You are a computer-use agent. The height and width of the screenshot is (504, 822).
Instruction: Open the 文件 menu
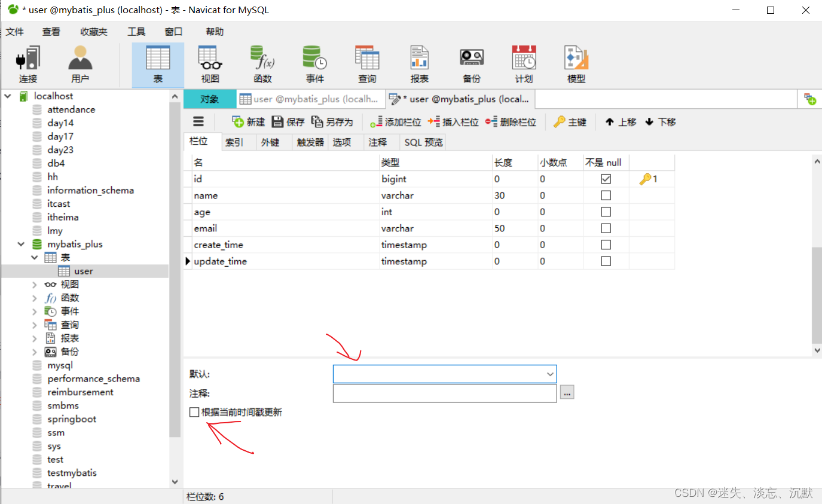coord(15,32)
